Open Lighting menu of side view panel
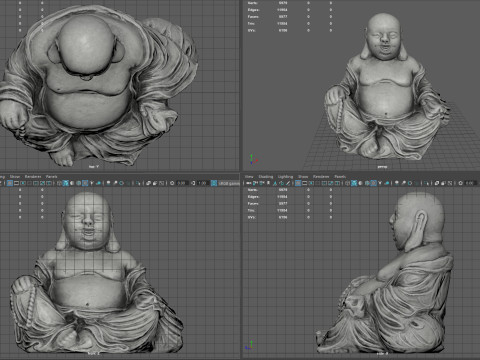The height and width of the screenshot is (360, 480). [285, 177]
